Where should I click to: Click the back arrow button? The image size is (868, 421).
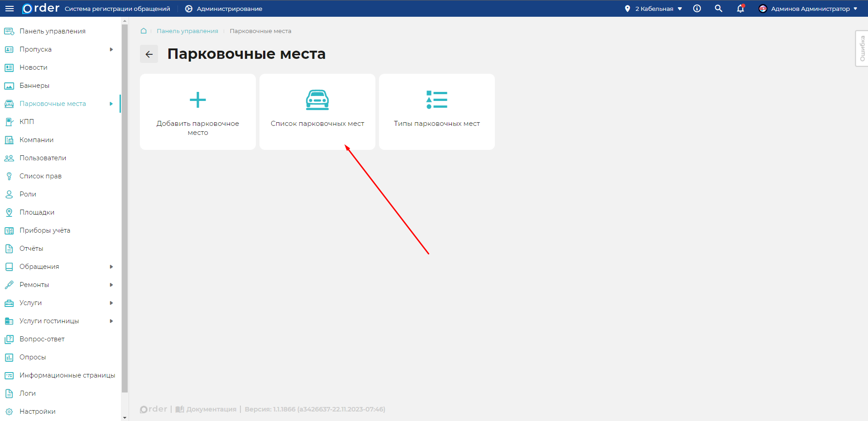tap(149, 54)
